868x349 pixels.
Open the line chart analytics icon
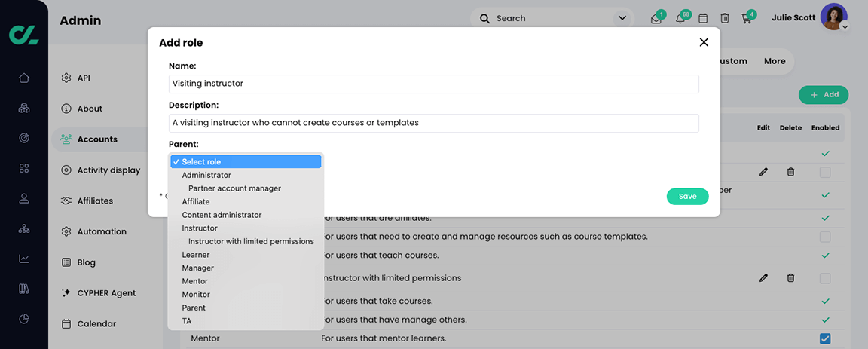pos(24,258)
